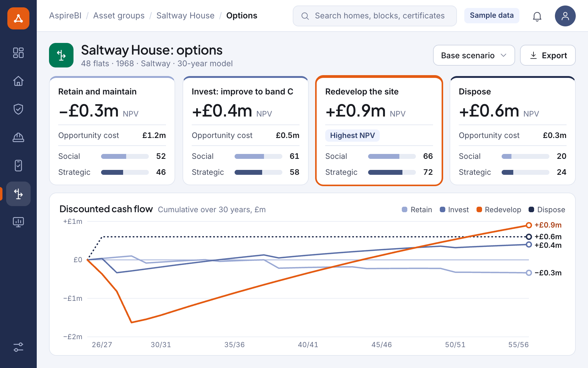Select the Redevelop the site title

(362, 91)
